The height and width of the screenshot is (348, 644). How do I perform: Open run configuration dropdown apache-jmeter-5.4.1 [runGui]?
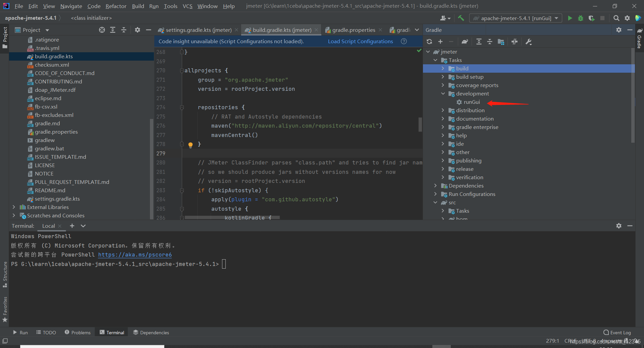tap(516, 18)
